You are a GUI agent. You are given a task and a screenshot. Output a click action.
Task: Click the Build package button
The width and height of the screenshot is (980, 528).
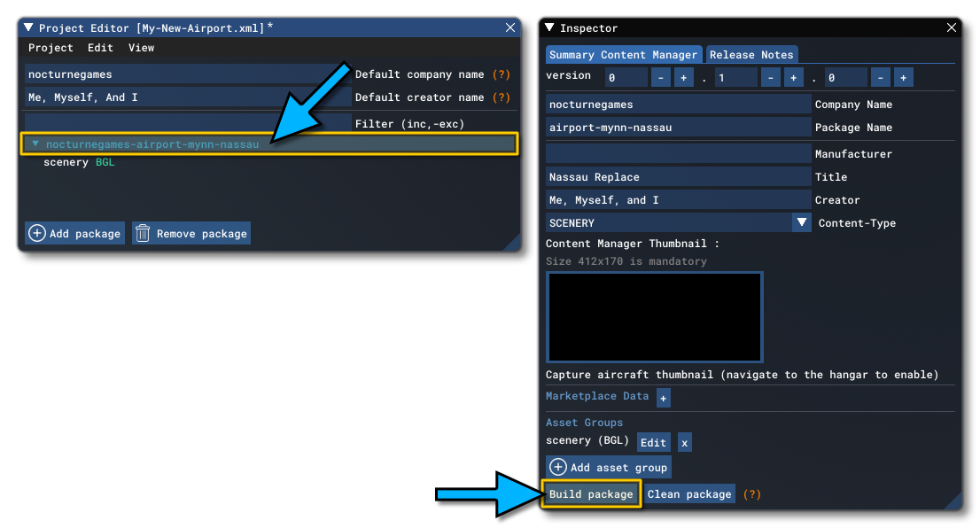(x=591, y=493)
